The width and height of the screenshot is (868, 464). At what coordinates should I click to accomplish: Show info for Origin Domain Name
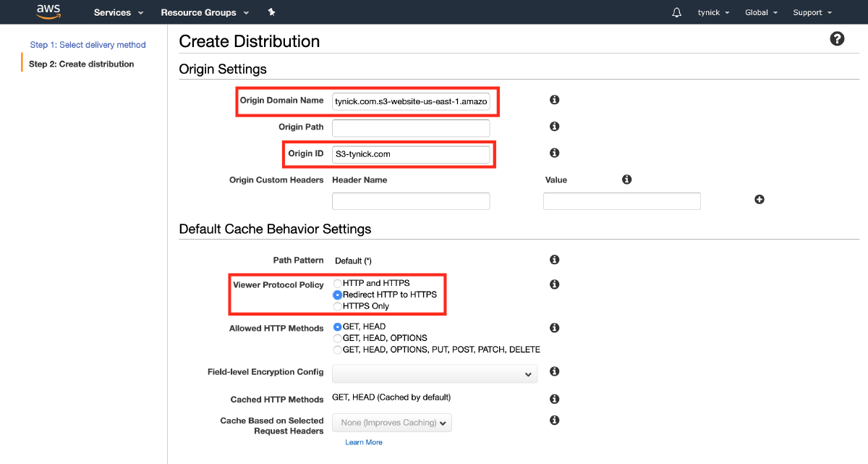554,100
